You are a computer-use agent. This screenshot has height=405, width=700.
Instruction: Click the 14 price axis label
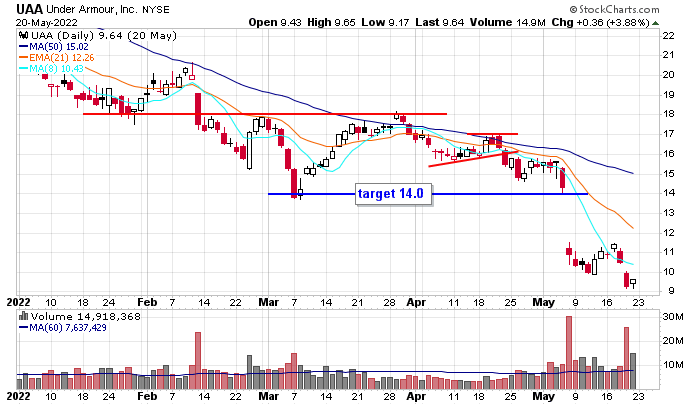668,193
